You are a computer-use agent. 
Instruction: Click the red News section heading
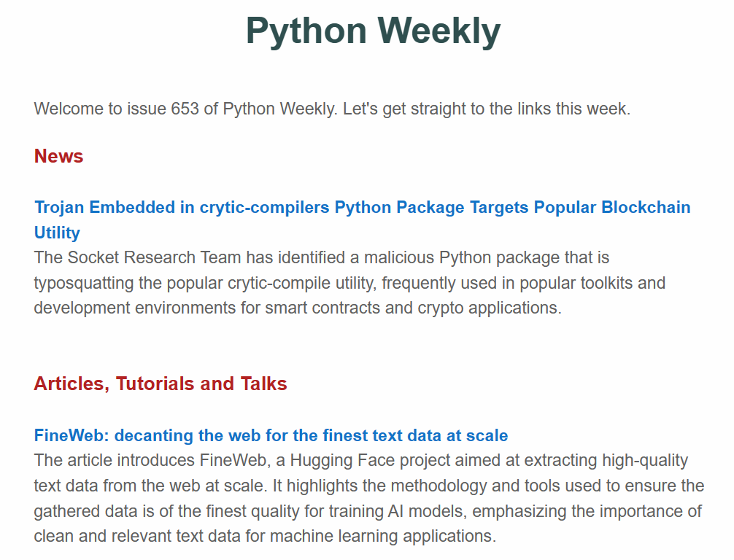pos(58,156)
